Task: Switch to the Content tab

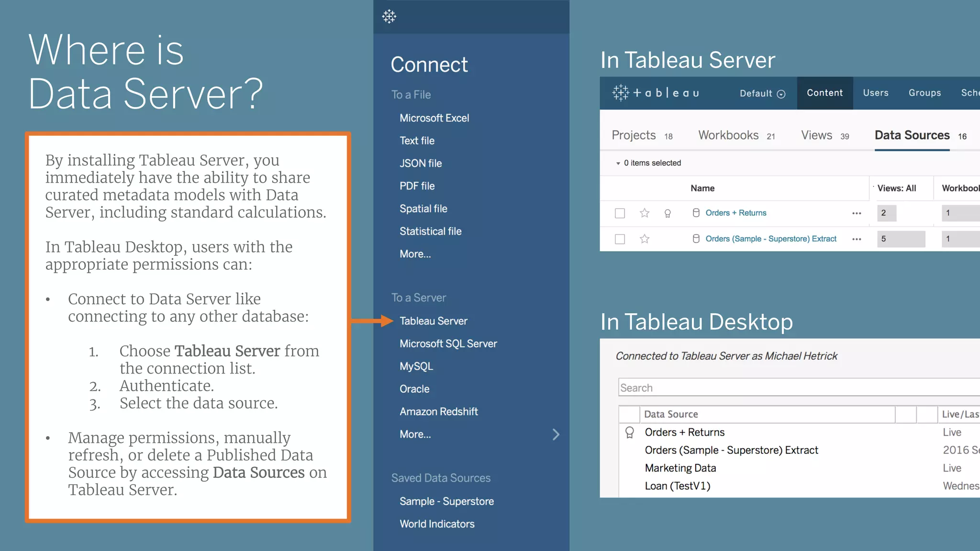Action: (824, 93)
